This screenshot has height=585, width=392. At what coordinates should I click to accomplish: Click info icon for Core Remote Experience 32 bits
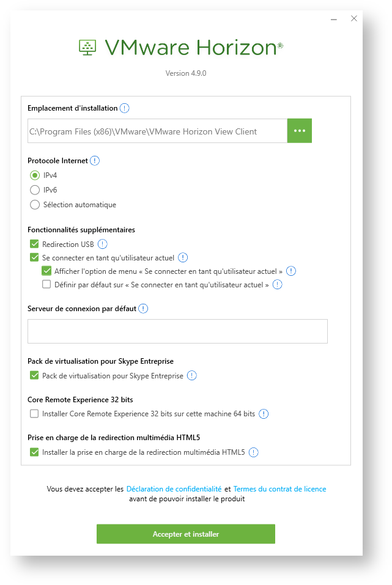point(264,414)
